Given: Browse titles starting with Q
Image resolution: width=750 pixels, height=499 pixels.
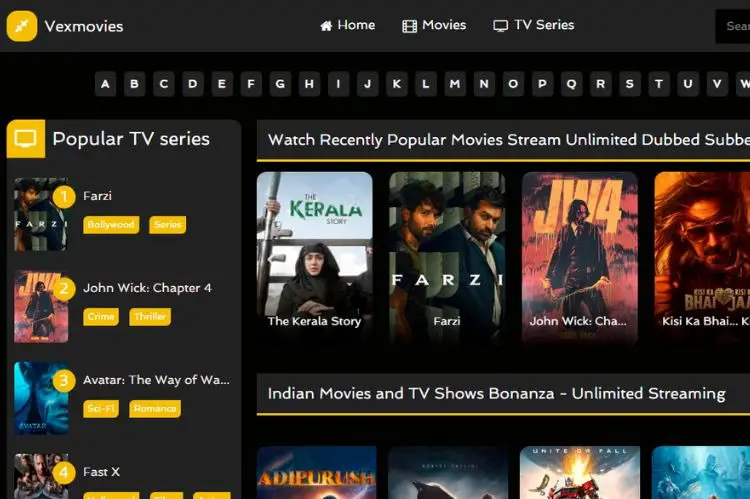Looking at the screenshot, I should pyautogui.click(x=572, y=84).
